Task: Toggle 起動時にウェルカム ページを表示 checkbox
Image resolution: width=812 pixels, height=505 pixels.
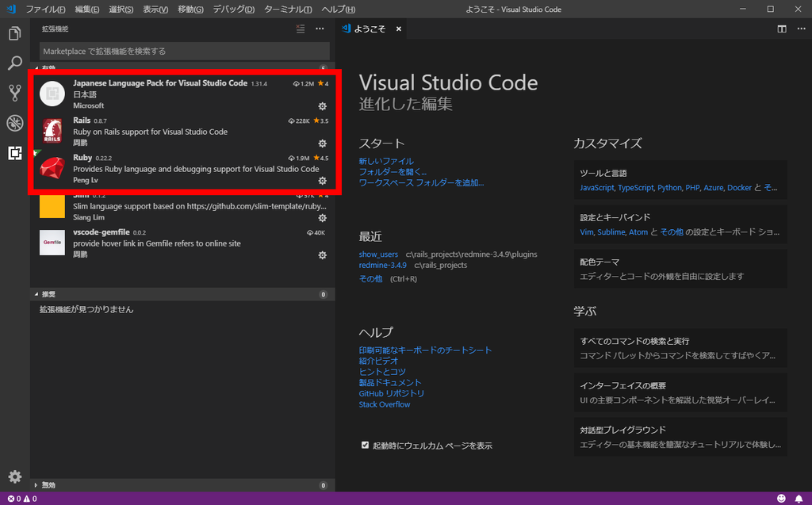Action: pyautogui.click(x=365, y=445)
